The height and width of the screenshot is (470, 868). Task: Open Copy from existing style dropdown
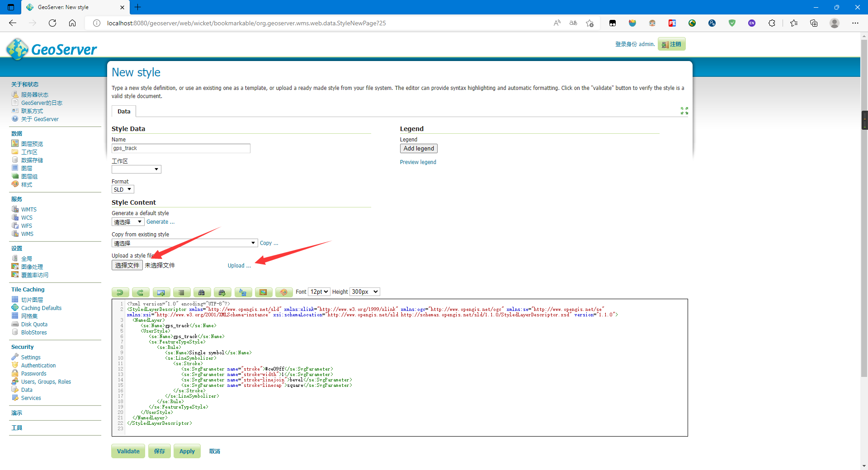185,243
